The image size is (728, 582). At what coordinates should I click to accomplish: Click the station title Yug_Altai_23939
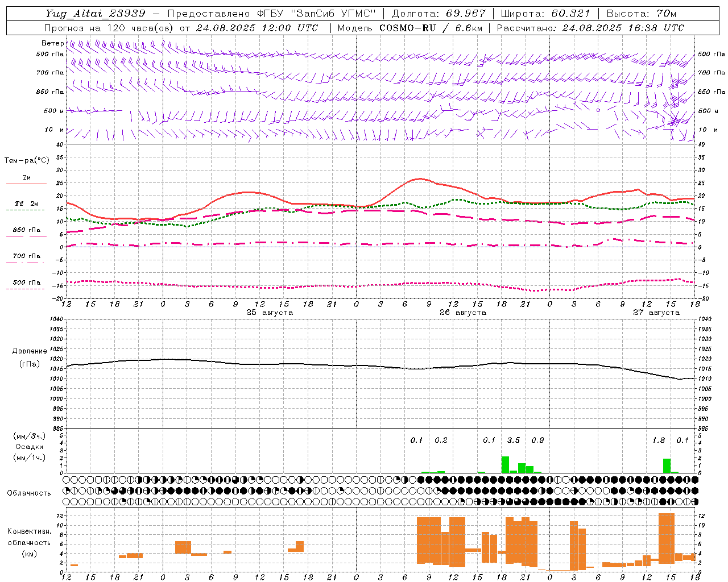tap(96, 14)
